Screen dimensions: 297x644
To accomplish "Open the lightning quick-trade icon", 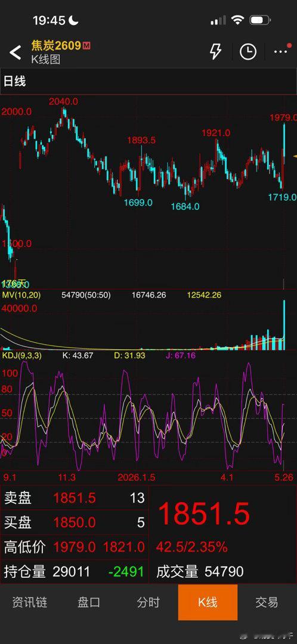I will pos(216,52).
